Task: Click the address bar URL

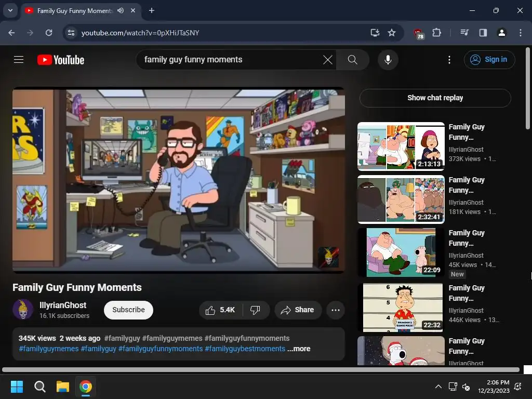Action: click(140, 33)
